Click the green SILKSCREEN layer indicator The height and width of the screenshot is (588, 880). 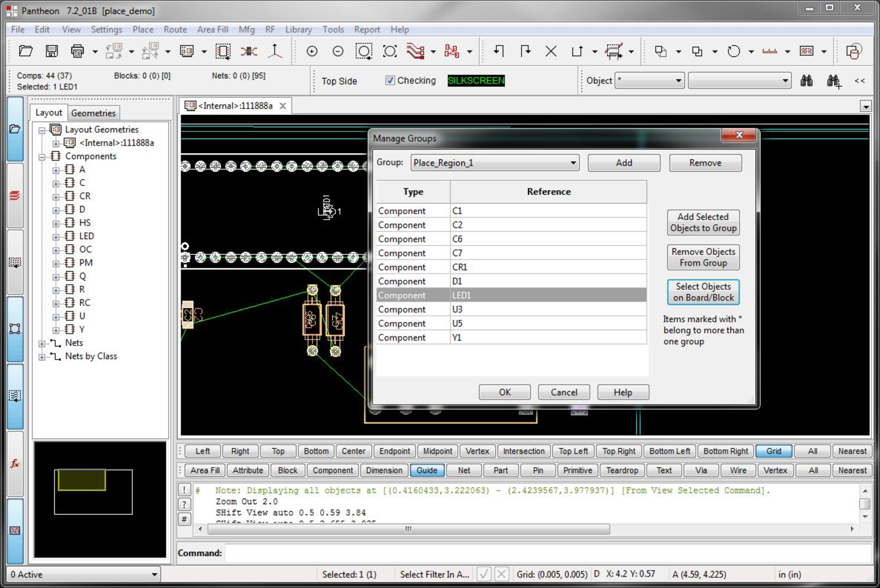pyautogui.click(x=476, y=81)
